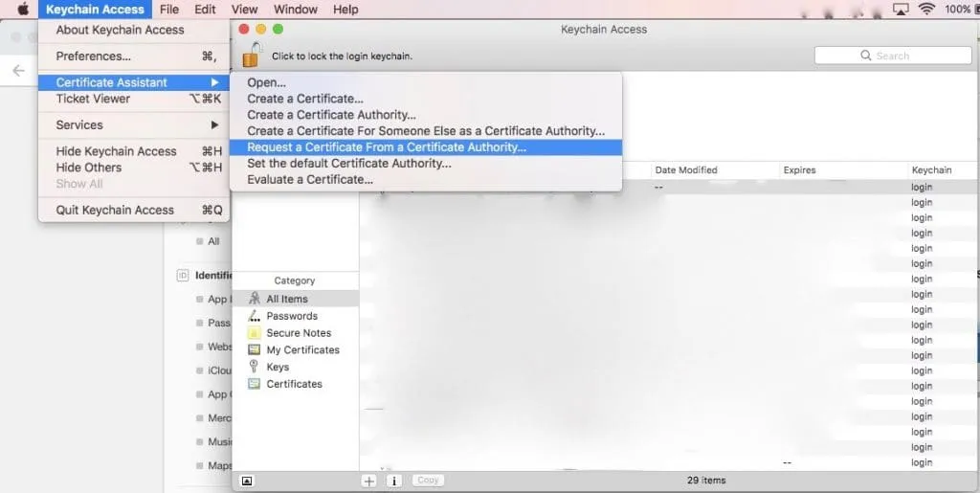The image size is (980, 493).
Task: Click the Identifiers ID icon in background window
Action: [183, 275]
